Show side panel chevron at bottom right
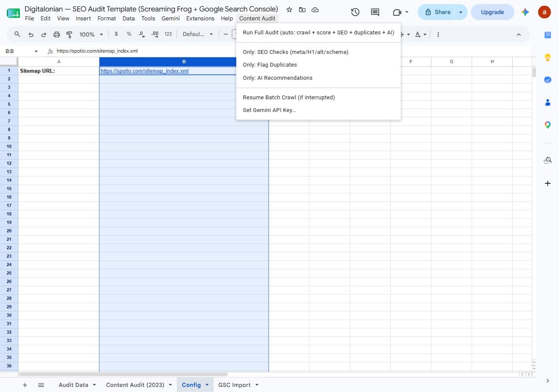The image size is (559, 392). [548, 381]
